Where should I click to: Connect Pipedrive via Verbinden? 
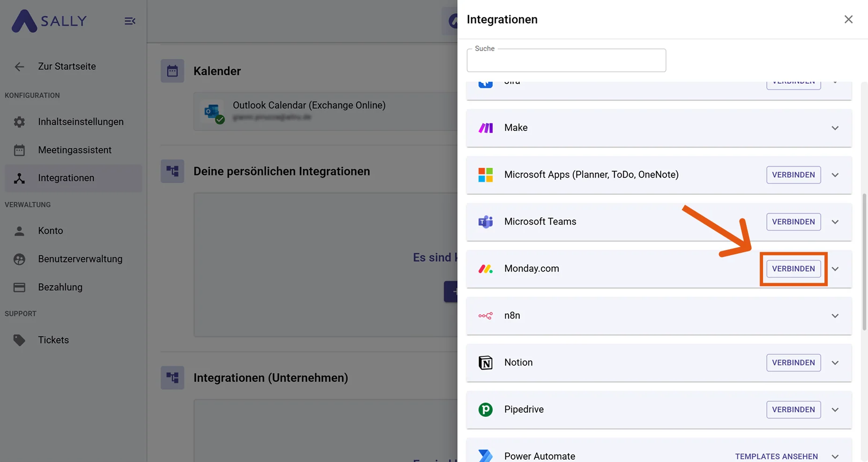(793, 409)
